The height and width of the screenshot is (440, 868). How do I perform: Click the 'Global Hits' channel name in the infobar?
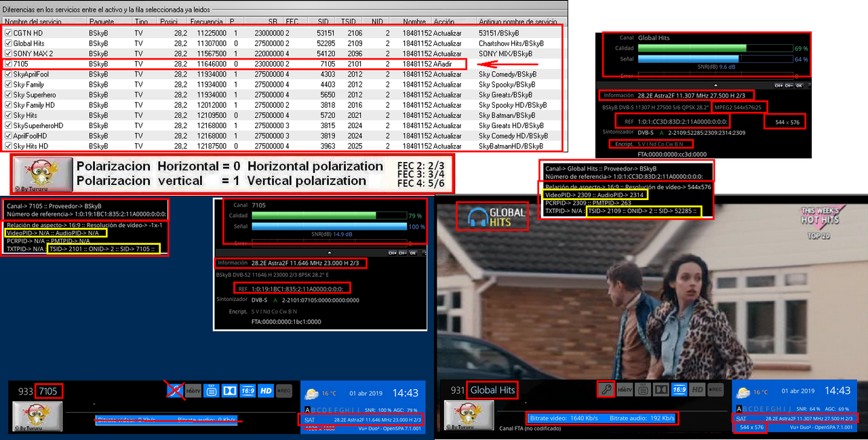492,390
